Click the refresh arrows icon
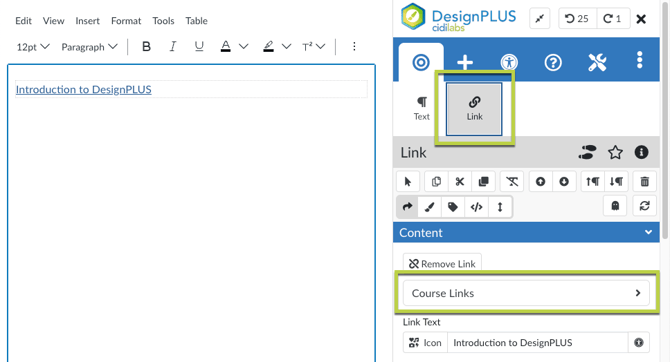The height and width of the screenshot is (362, 670). coord(645,206)
